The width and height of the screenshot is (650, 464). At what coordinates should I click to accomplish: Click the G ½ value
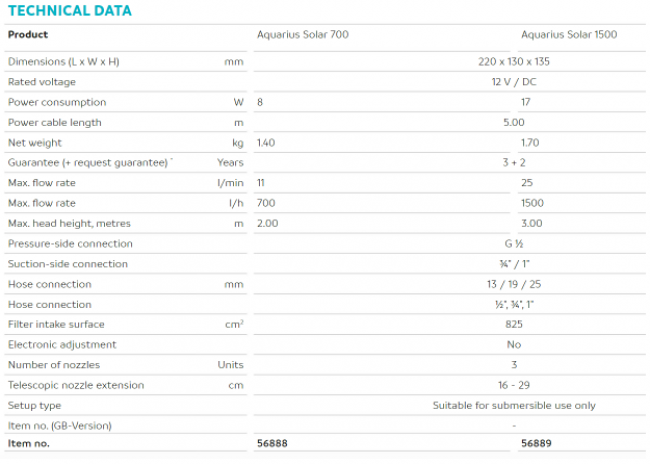(x=514, y=244)
